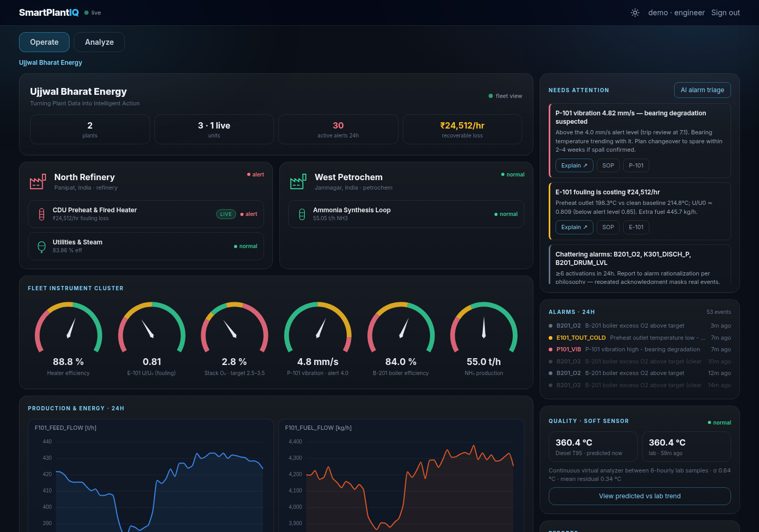Click Sign out
Screen dimensions: 759x532
[x=725, y=13]
